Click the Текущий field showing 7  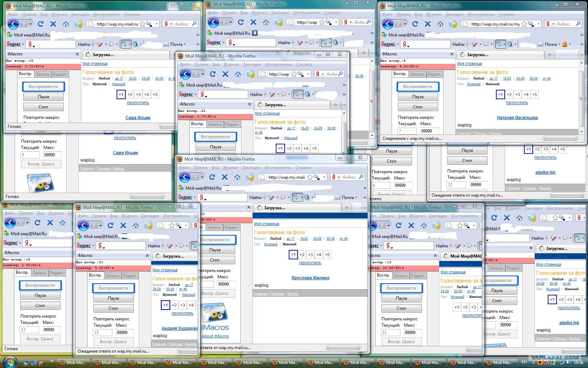[x=406, y=131]
